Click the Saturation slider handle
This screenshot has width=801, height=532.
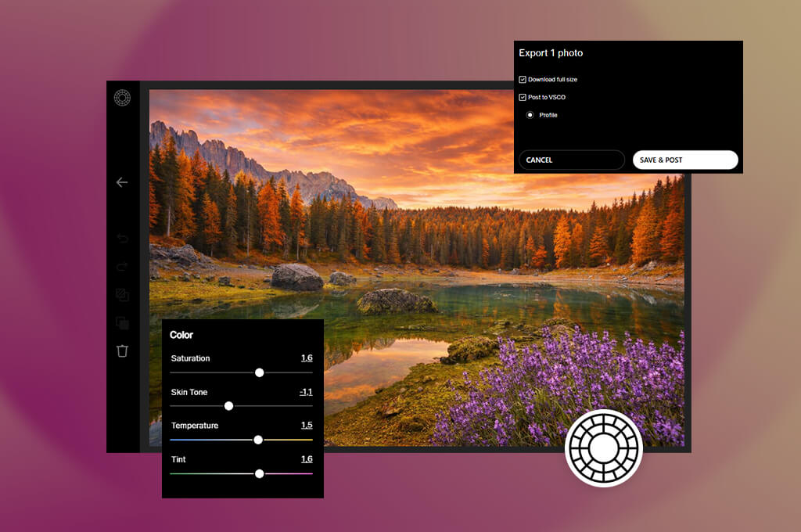pyautogui.click(x=260, y=373)
